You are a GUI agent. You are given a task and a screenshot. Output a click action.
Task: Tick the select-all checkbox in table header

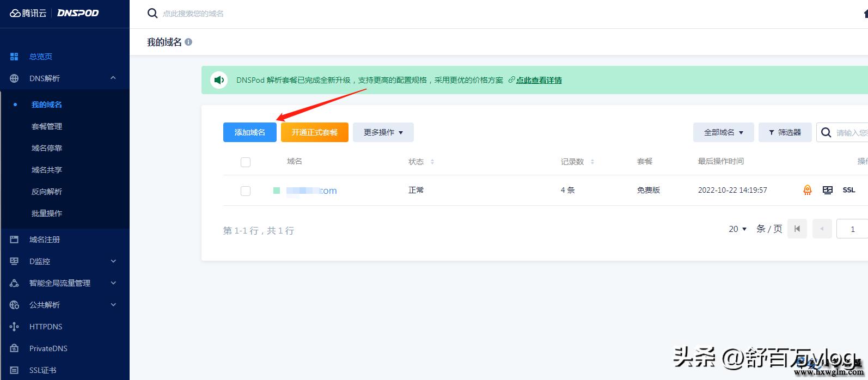coord(246,162)
